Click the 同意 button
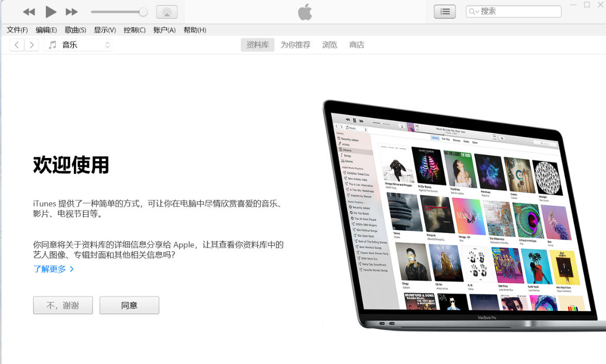The height and width of the screenshot is (364, 606). [129, 305]
